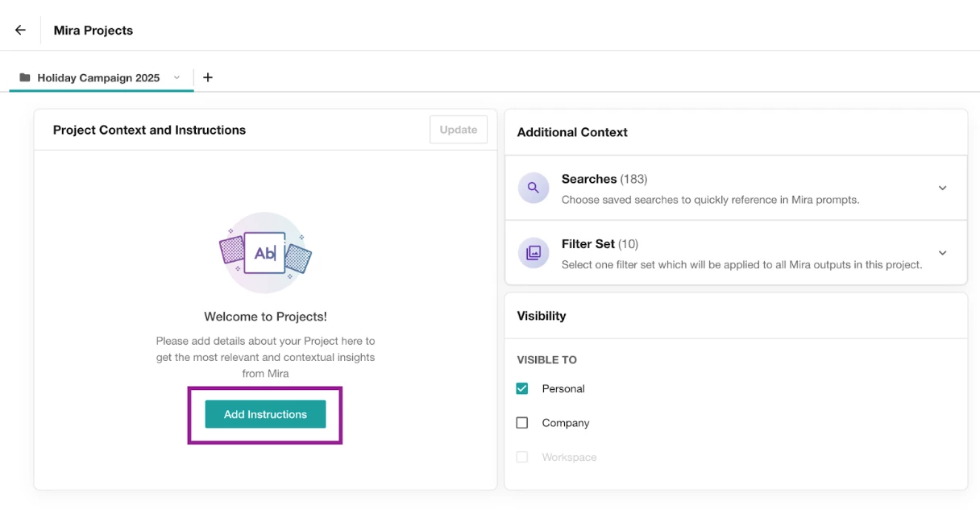Screen dimensions: 980x514
Task: Expand the Filter Set section chevron
Action: (x=942, y=253)
